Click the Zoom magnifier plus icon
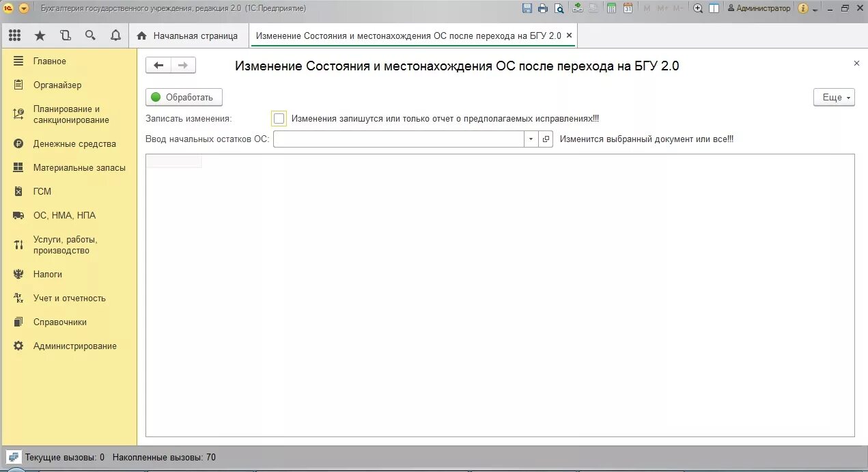Viewport: 868px width, 472px height. [698, 8]
